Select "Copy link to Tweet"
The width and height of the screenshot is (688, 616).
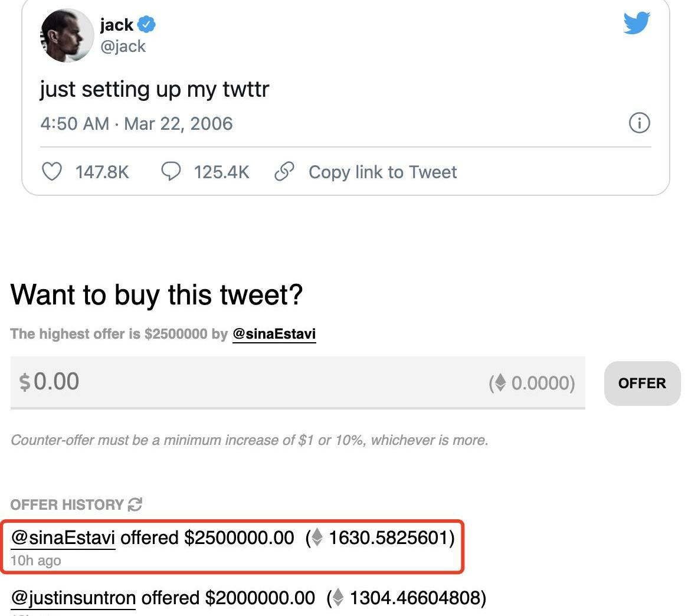[x=382, y=172]
